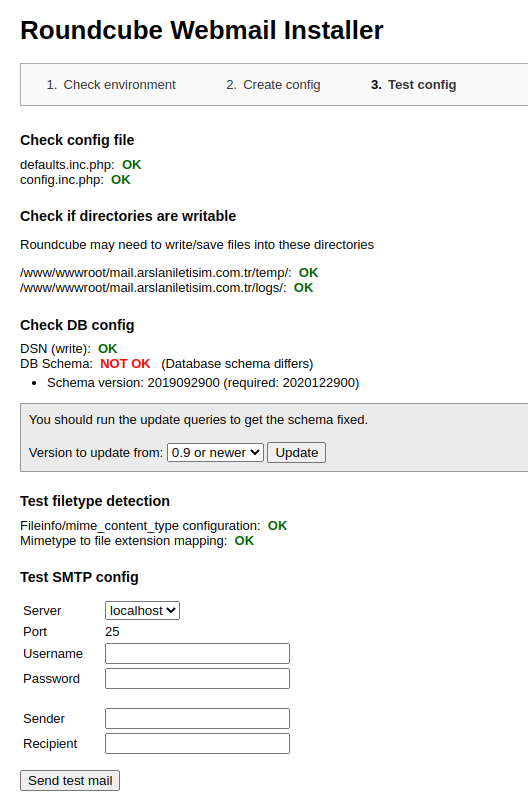Click OK beside Fileinfo/mime_content_type configuration

pos(277,525)
